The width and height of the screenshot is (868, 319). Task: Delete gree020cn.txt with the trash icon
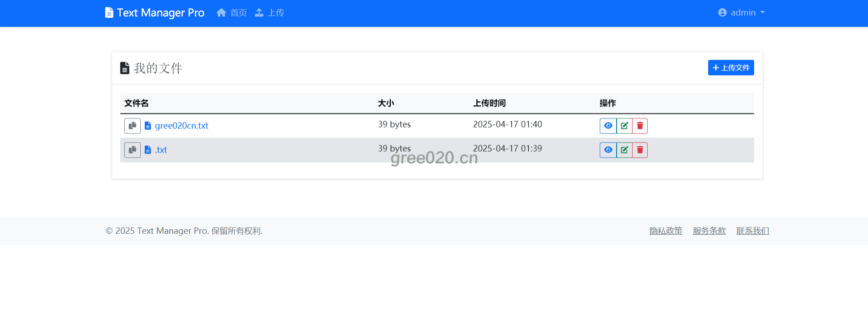pyautogui.click(x=640, y=126)
